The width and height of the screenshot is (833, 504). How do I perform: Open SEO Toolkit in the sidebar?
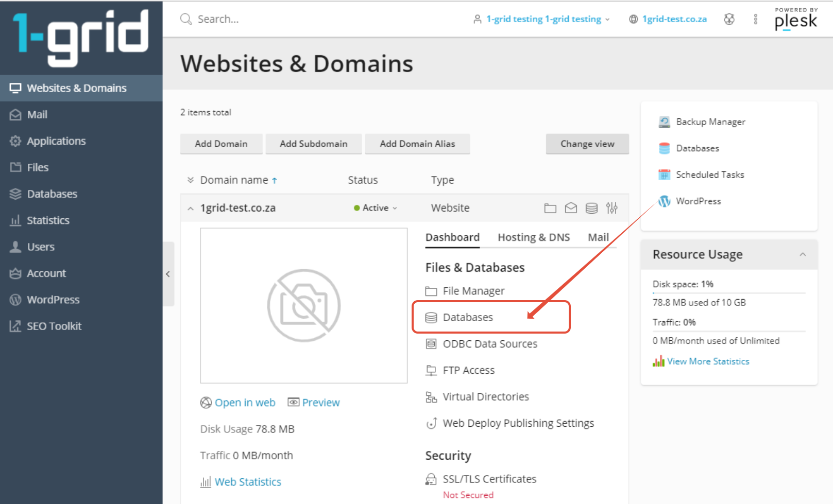[81, 326]
